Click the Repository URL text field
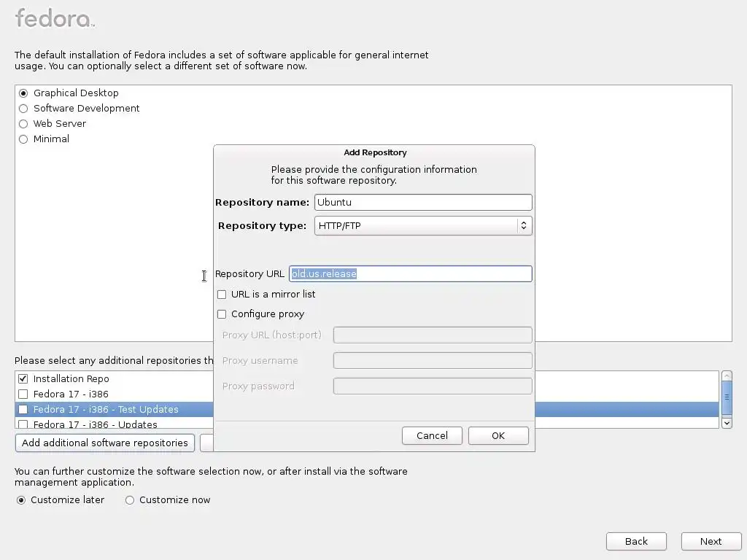747x560 pixels. point(410,274)
